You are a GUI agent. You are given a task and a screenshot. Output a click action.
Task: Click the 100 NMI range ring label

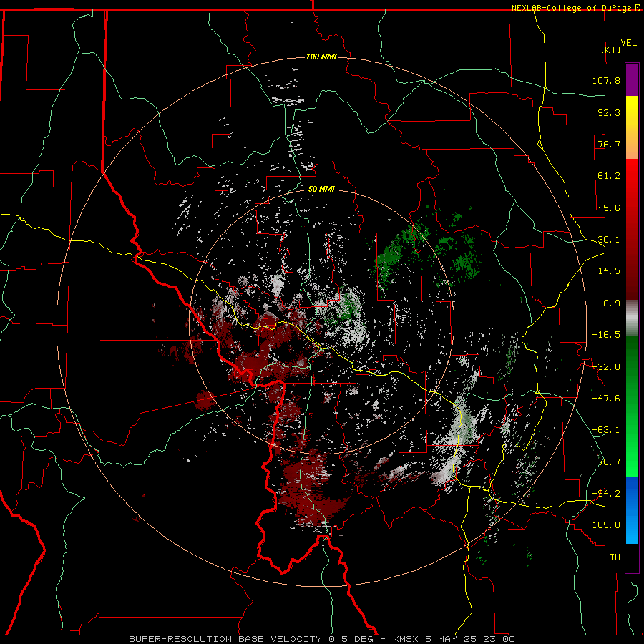321,57
